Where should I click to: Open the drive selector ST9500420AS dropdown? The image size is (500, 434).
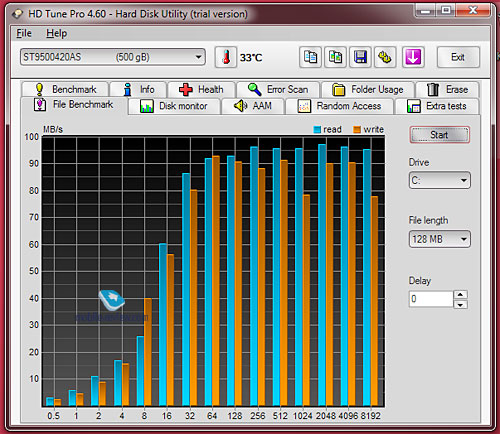pyautogui.click(x=113, y=57)
